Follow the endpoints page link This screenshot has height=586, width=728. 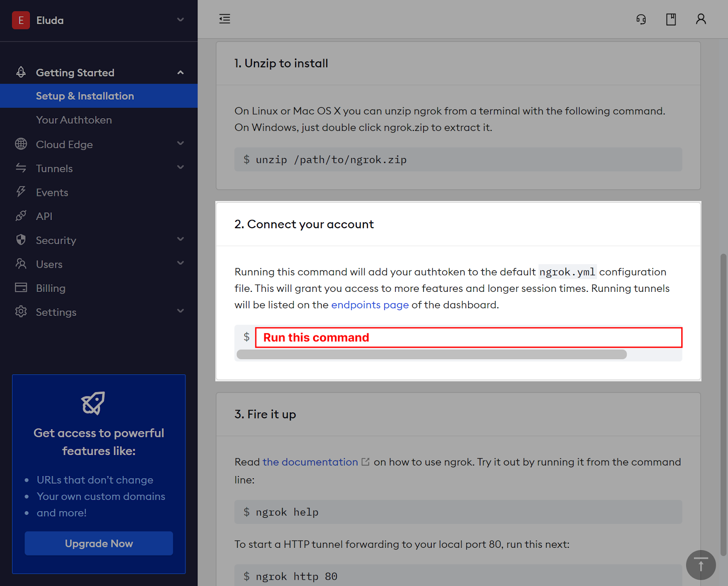(370, 305)
